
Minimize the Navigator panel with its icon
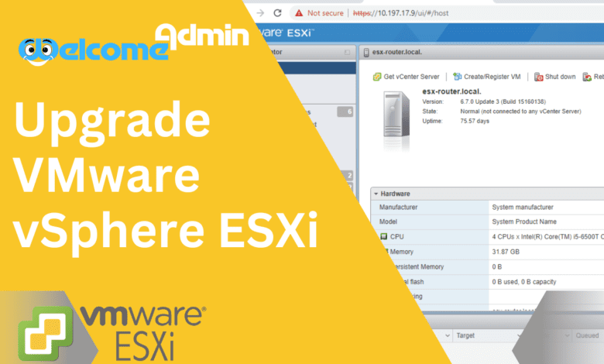click(x=347, y=52)
